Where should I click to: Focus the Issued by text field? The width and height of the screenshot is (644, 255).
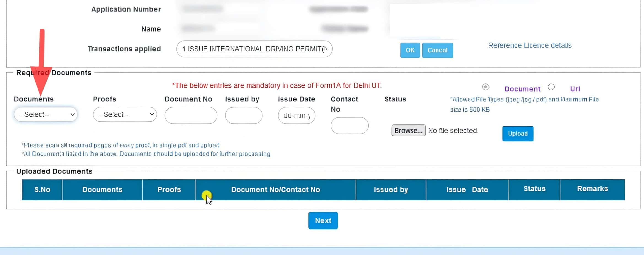pyautogui.click(x=244, y=115)
